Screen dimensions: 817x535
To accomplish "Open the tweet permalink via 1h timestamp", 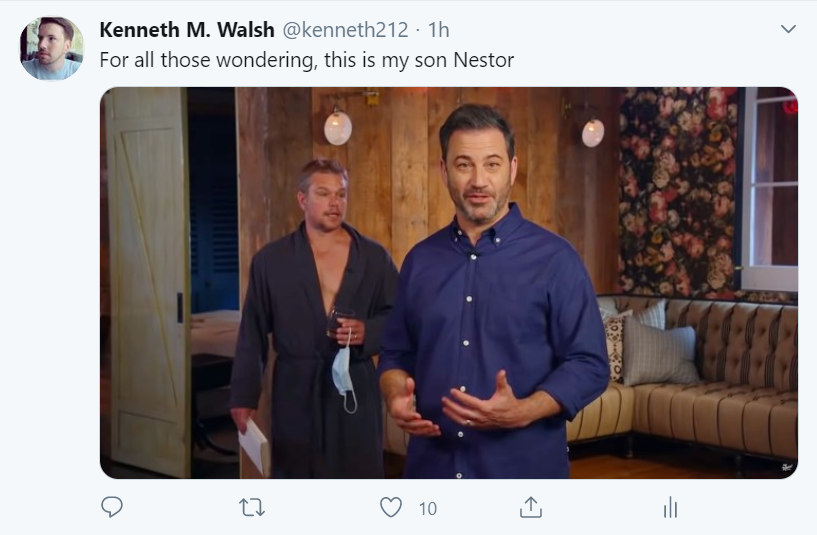I will pos(439,30).
